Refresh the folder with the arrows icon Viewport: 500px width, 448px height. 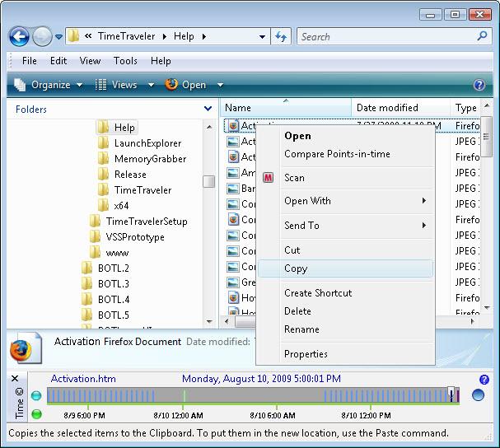tap(281, 36)
